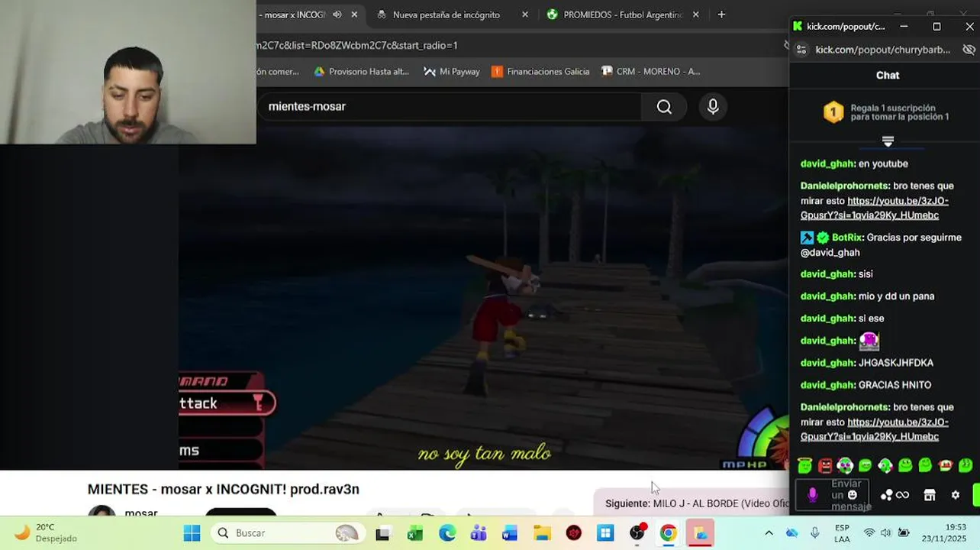980x550 pixels.
Task: Open the Windows Start menu
Action: 192,533
